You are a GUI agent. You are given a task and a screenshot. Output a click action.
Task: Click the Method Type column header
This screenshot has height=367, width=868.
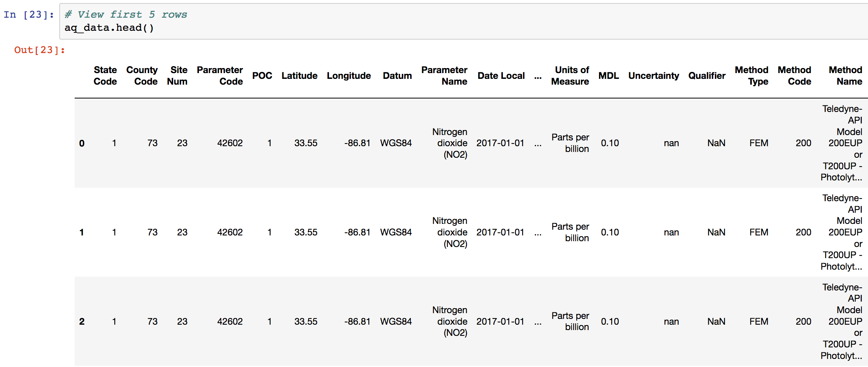751,76
